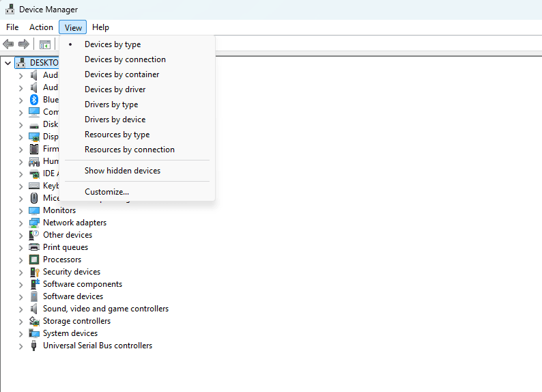Select the Devices by type radio option
This screenshot has width=542, height=392.
tap(137, 44)
